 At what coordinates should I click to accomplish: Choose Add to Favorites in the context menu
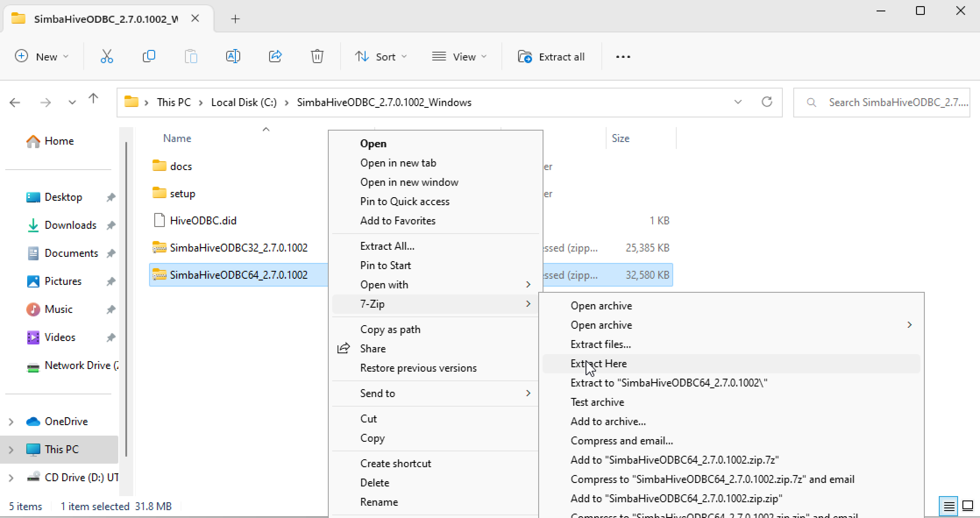tap(436, 221)
